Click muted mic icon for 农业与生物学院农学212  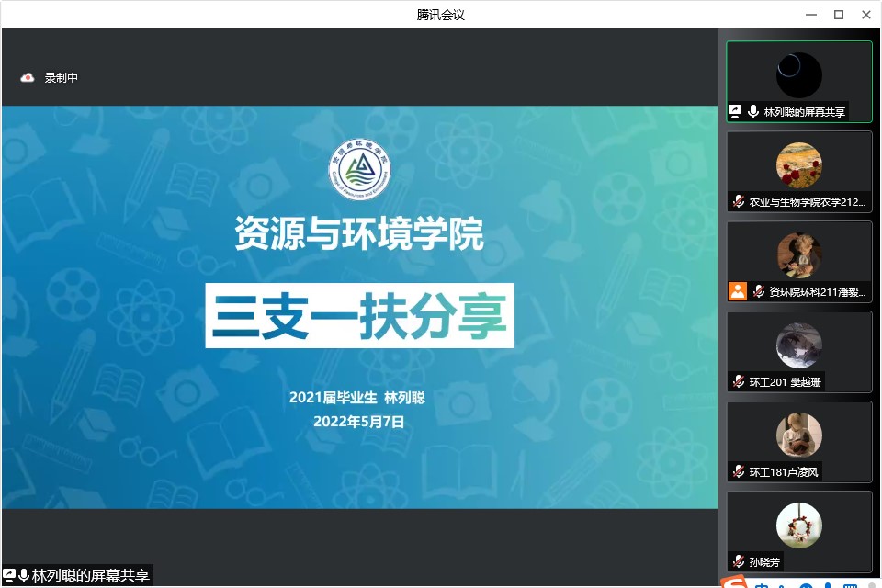tap(739, 201)
